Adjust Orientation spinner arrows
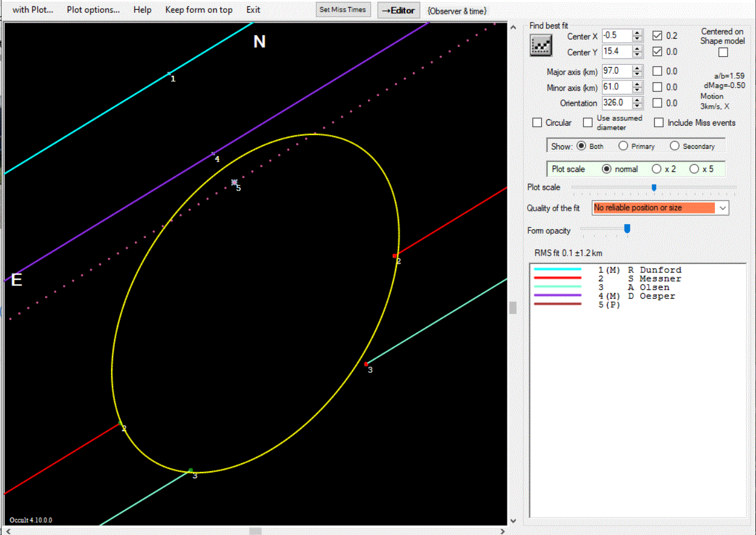The height and width of the screenshot is (535, 756). coord(638,103)
